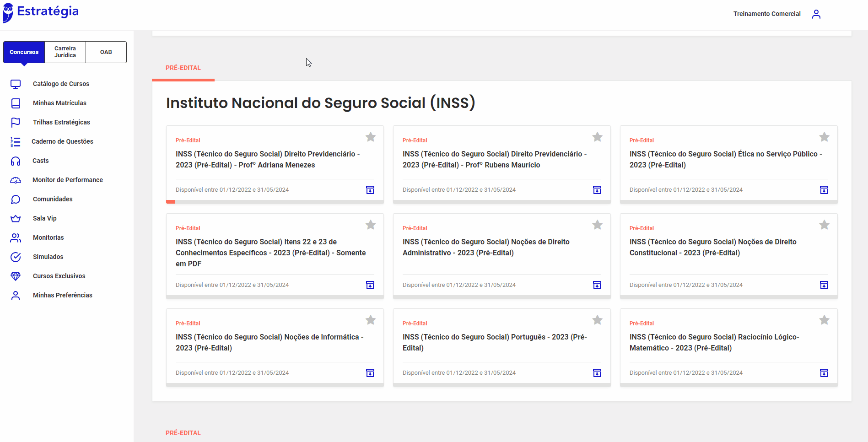Archive the Ética no Serviço Público course
Screen dimensions: 868x442
click(x=824, y=190)
